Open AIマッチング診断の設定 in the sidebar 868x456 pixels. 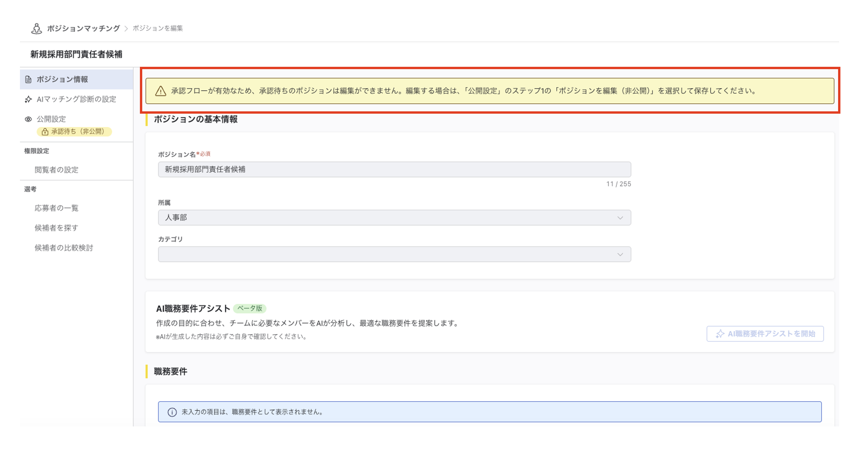click(76, 99)
